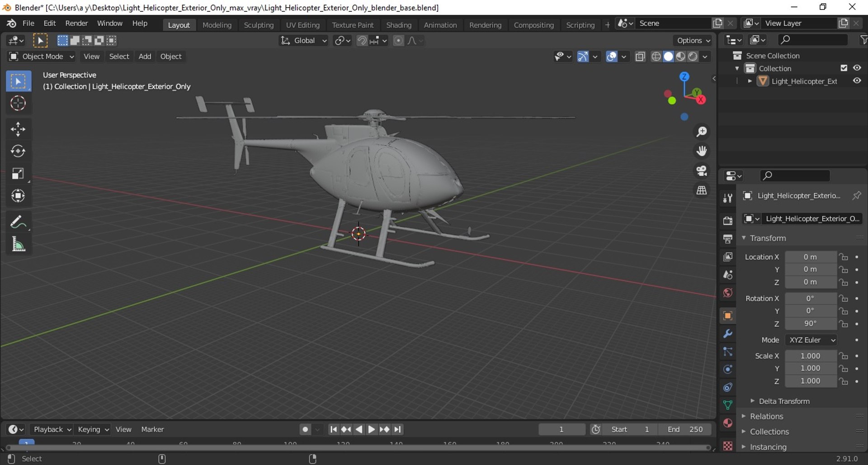Select the Measure tool

(18, 245)
